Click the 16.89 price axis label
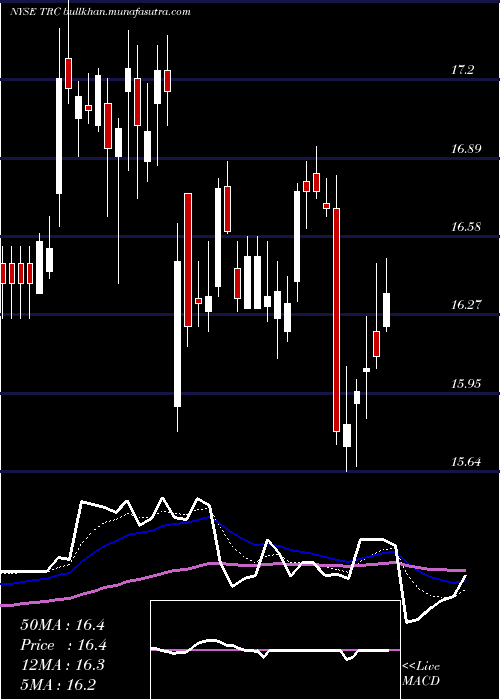The width and height of the screenshot is (500, 700). point(466,148)
